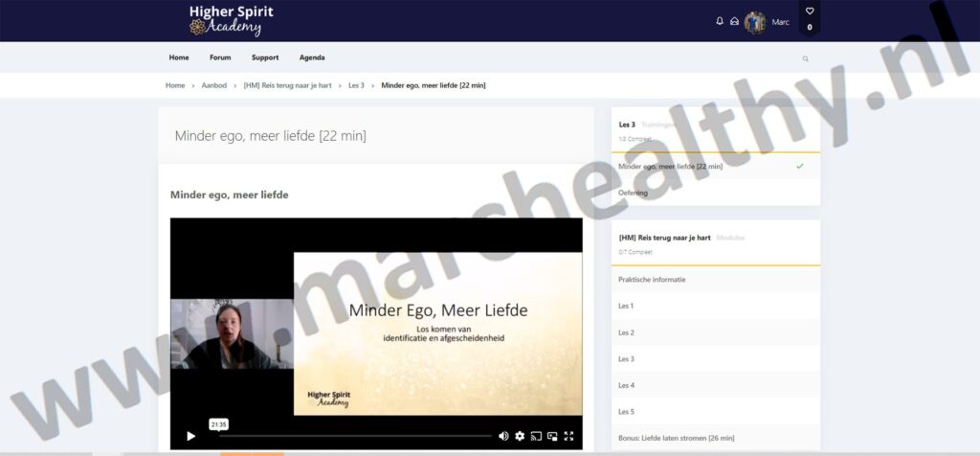
Task: Enter fullscreen video mode
Action: coord(568,436)
